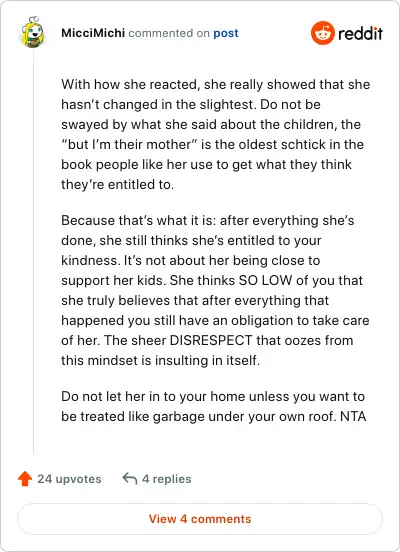Click the paragraph starting "With how she reacted"
The width and height of the screenshot is (400, 552).
[x=215, y=134]
